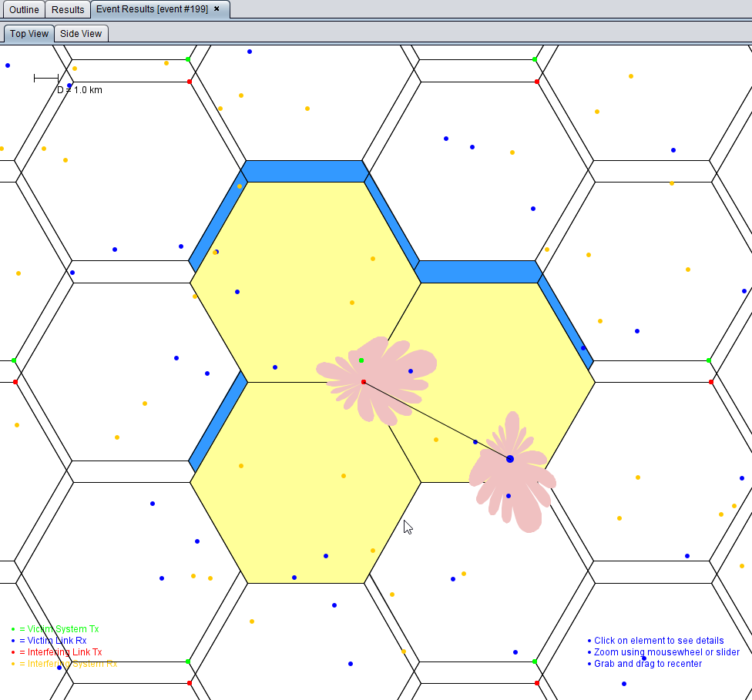The width and height of the screenshot is (752, 700).
Task: Click the "Grab and drag to recenter" hint
Action: [648, 663]
